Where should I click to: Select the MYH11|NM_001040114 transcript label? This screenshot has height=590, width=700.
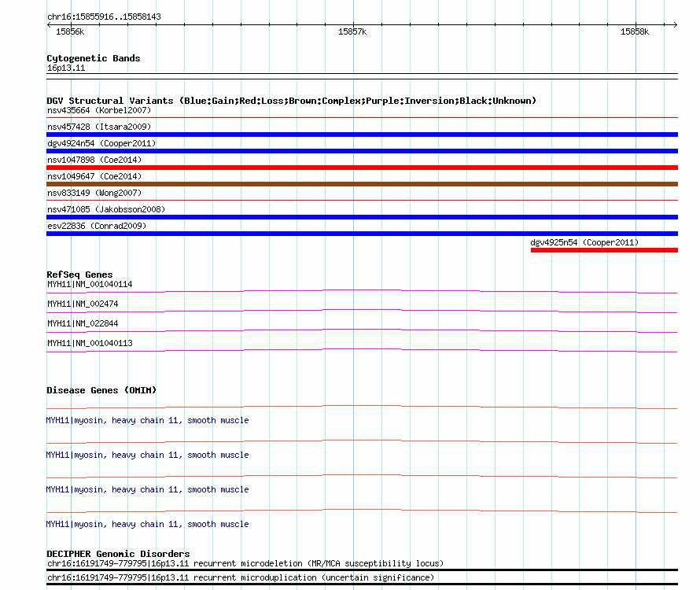tap(90, 285)
